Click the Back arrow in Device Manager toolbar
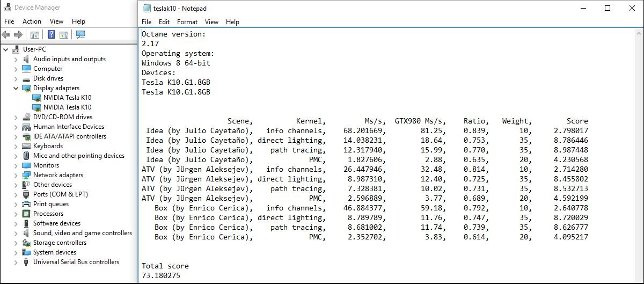644x284 pixels. (x=6, y=35)
